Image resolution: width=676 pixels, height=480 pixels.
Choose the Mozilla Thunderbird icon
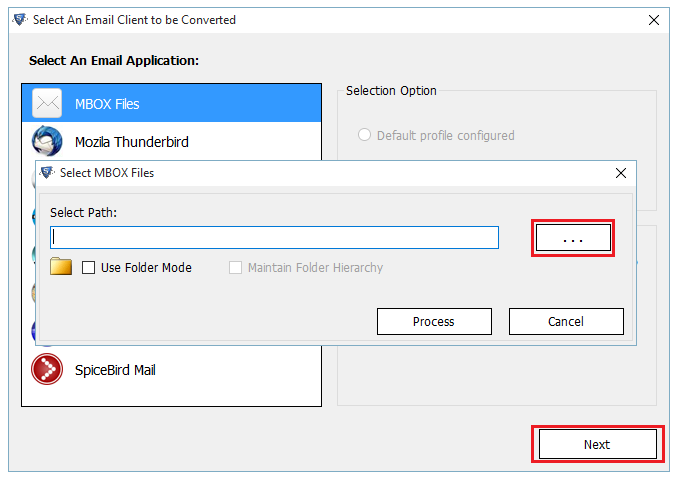point(47,141)
